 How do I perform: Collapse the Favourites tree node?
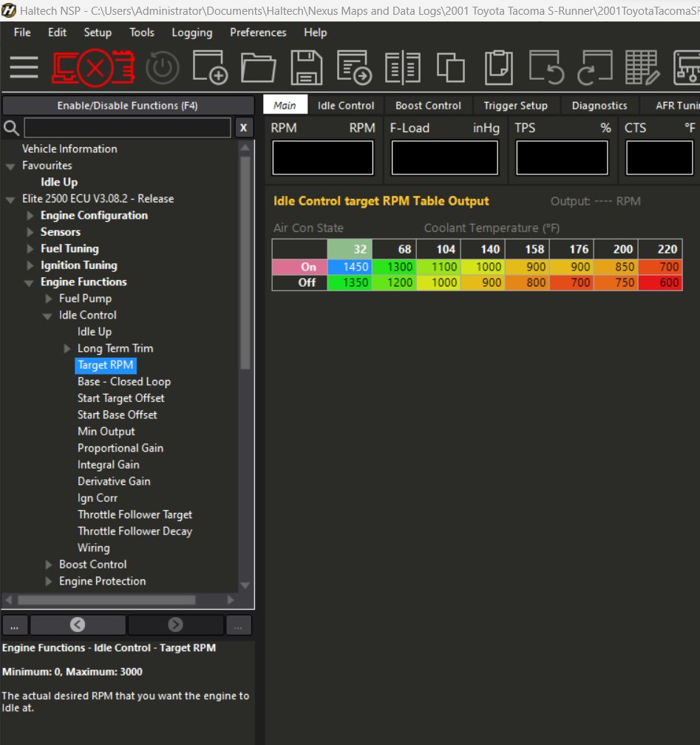tap(10, 166)
